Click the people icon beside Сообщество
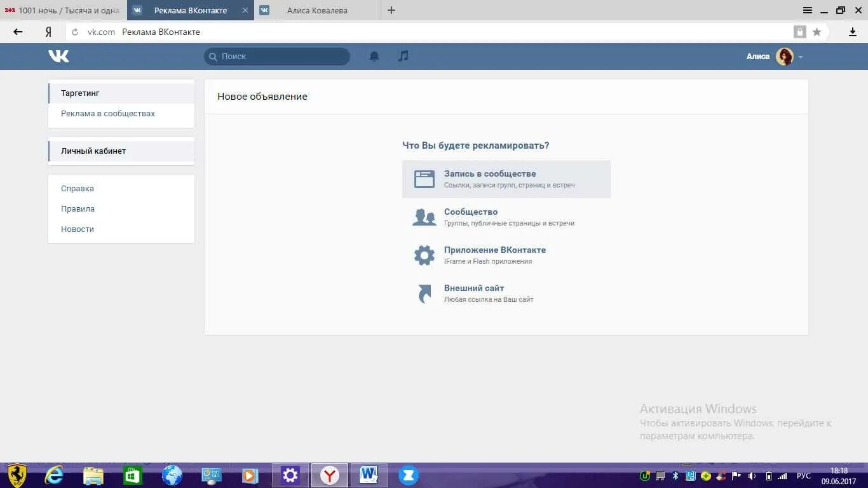Screen dimensions: 868x488 [424, 217]
